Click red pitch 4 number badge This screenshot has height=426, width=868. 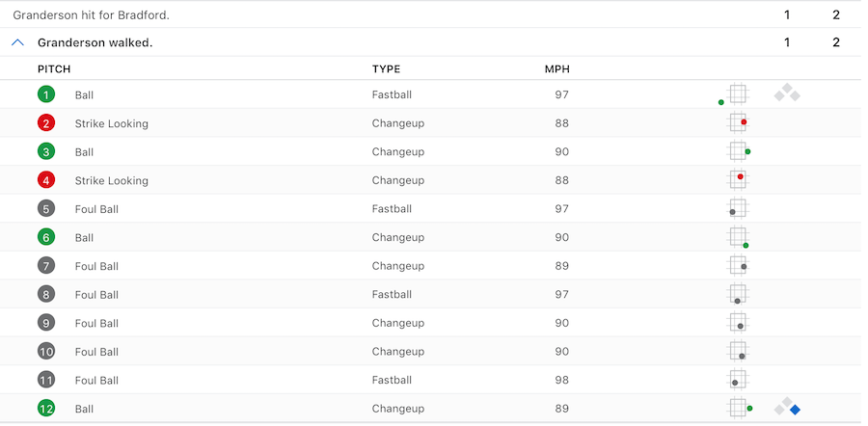click(x=46, y=180)
